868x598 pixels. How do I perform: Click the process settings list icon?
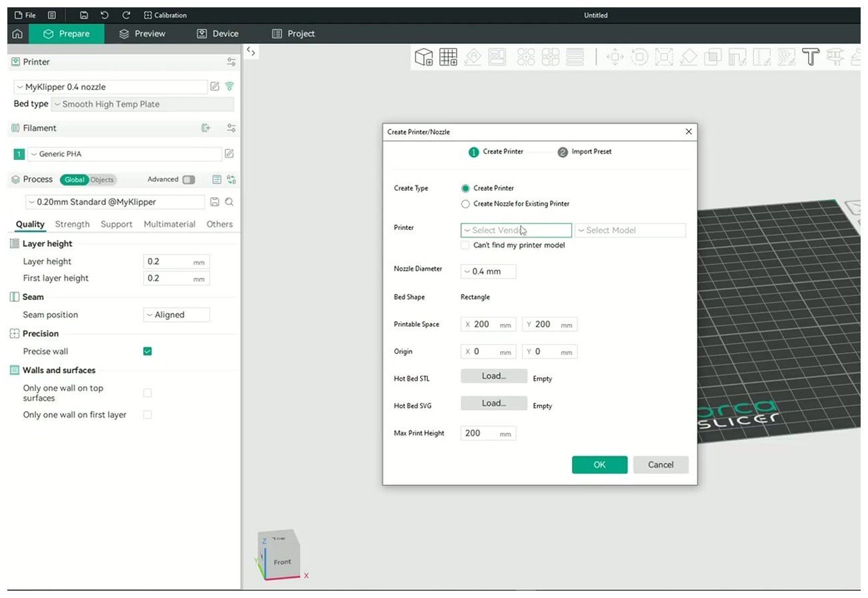(217, 180)
